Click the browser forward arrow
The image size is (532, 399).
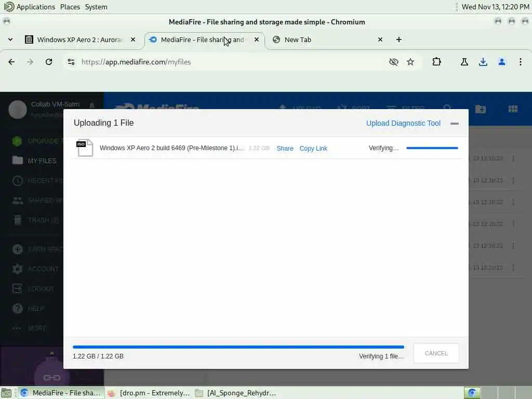(x=30, y=62)
